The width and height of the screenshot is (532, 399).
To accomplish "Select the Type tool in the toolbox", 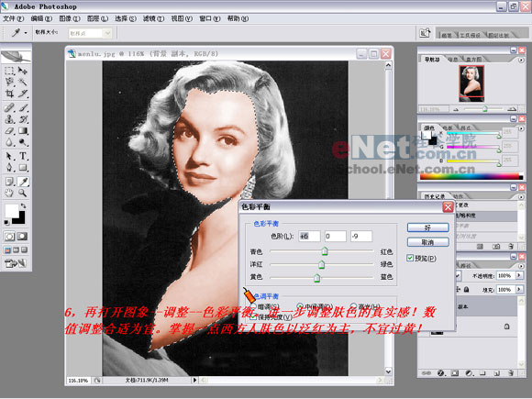I will point(23,156).
